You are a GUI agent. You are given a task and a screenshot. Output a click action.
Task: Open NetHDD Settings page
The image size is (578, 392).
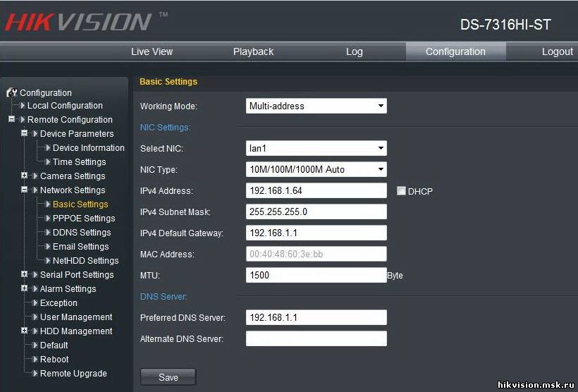[86, 261]
